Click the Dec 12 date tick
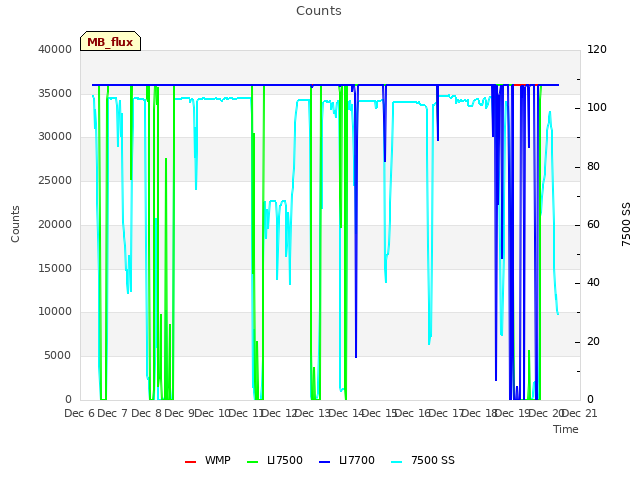This screenshot has height=480, width=640. click(279, 413)
